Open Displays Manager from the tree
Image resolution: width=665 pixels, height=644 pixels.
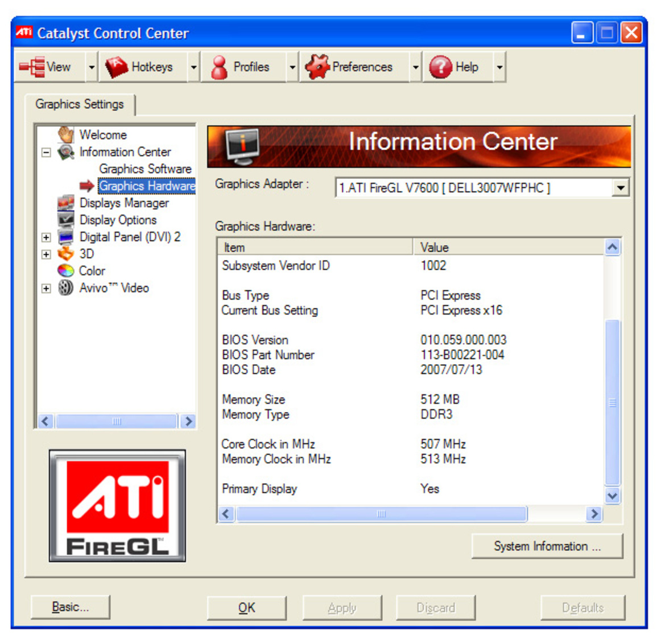coord(124,203)
